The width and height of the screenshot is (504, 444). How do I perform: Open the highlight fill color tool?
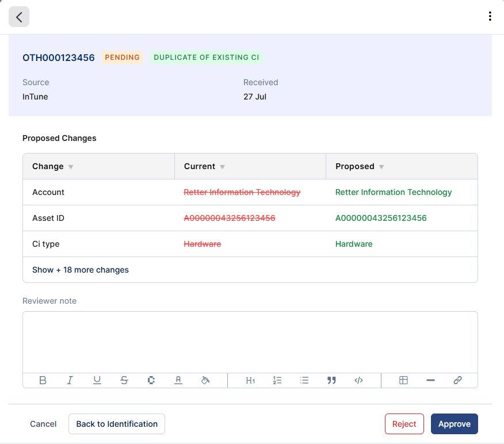[205, 380]
